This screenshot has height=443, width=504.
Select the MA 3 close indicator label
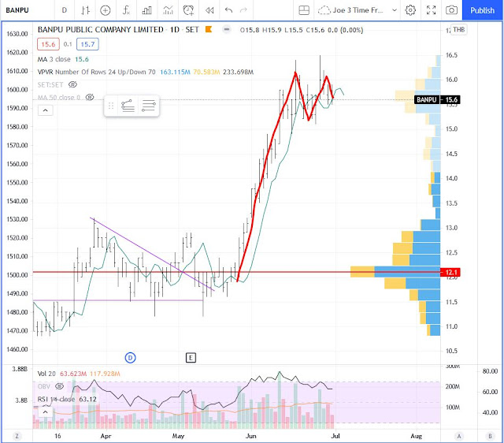click(54, 59)
